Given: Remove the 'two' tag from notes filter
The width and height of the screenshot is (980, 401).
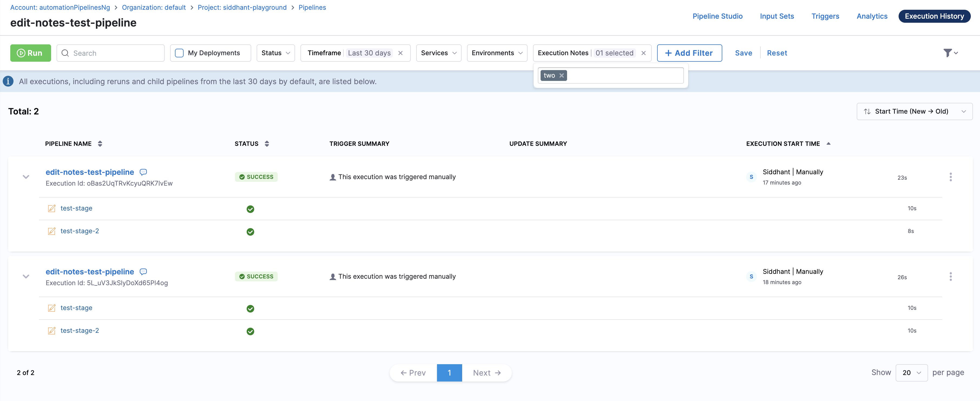Looking at the screenshot, I should (561, 75).
